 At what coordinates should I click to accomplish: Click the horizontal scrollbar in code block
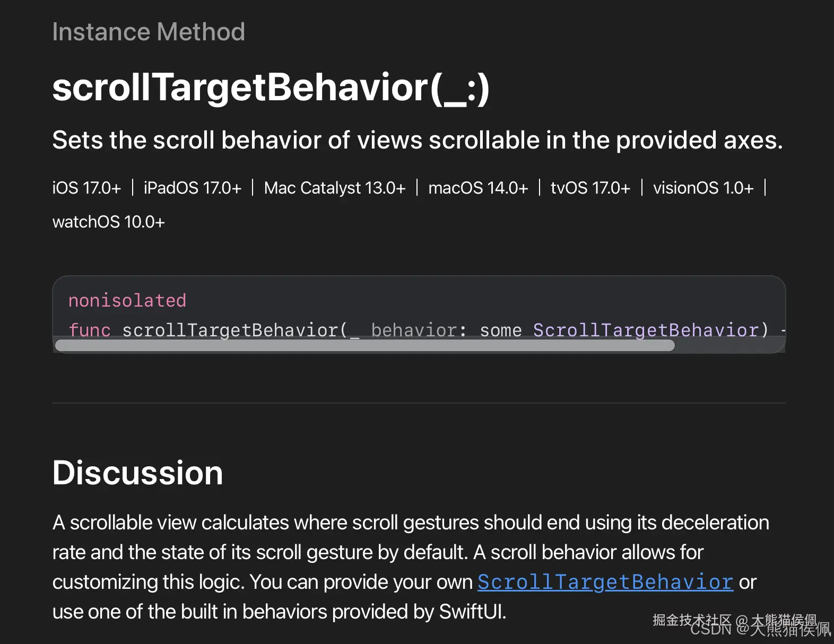pyautogui.click(x=364, y=346)
